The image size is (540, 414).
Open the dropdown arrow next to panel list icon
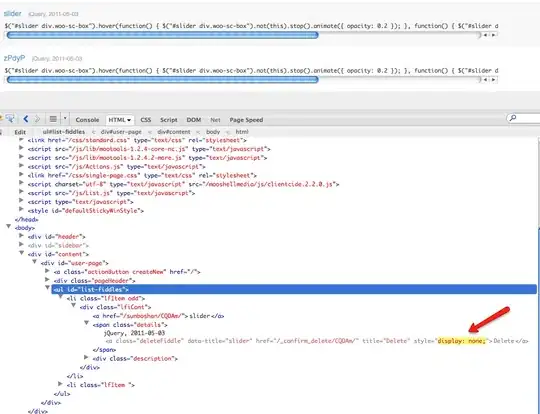[x=65, y=119]
